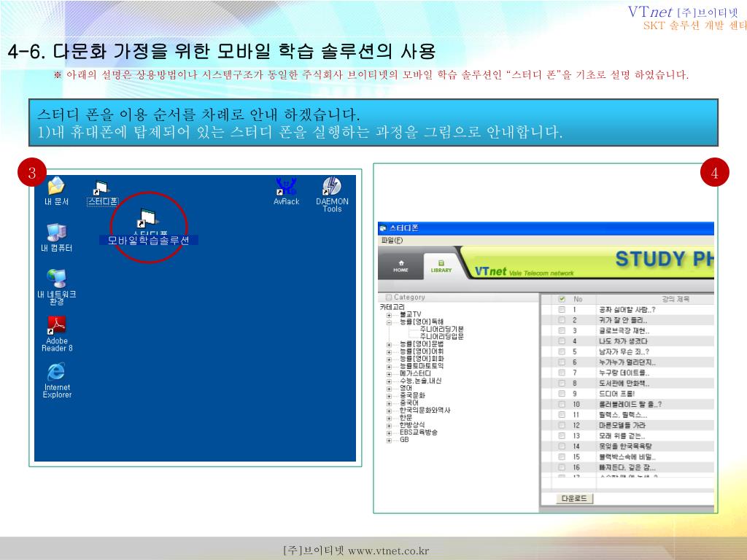Check the box for lecture 5 남자가 무슨 죄

coord(562,351)
